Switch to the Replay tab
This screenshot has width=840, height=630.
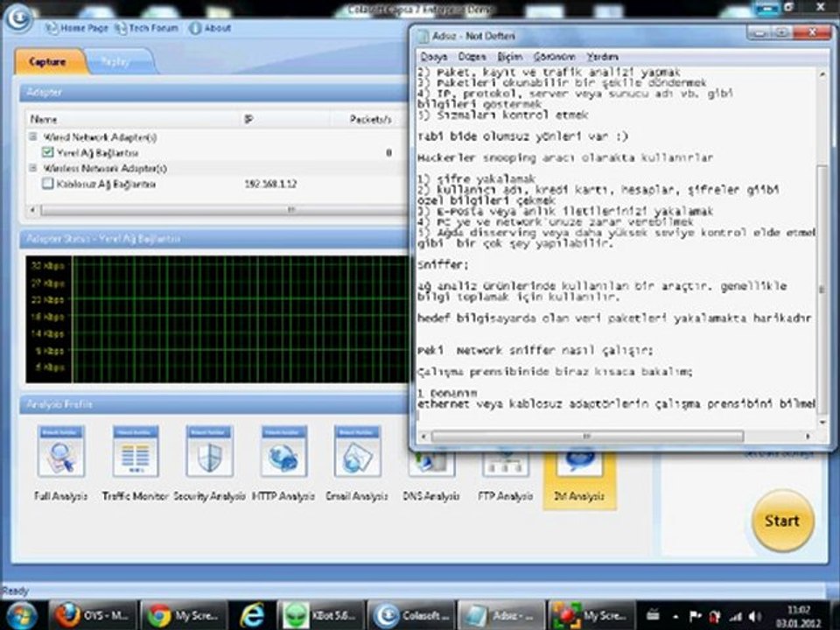[x=115, y=62]
